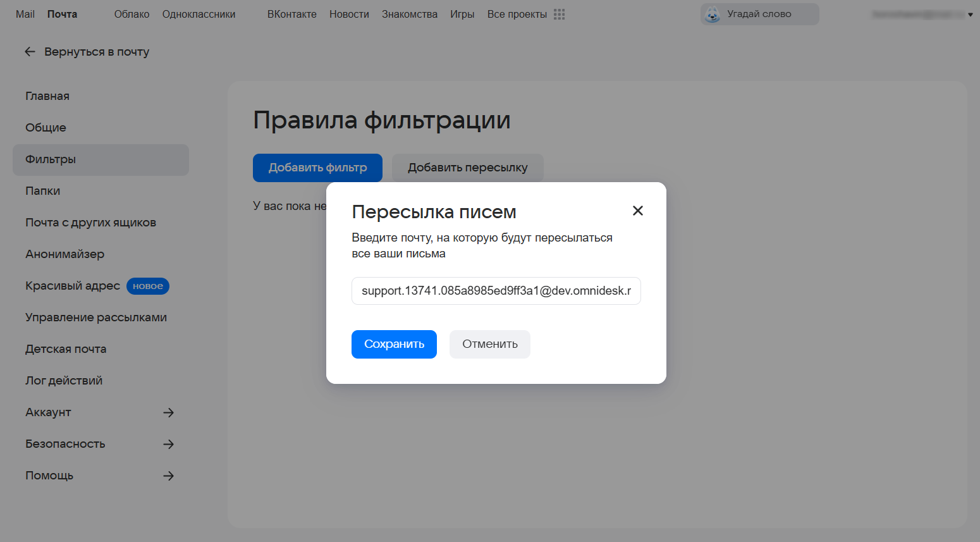This screenshot has width=980, height=542.
Task: Open Безопасность settings section
Action: 65,444
